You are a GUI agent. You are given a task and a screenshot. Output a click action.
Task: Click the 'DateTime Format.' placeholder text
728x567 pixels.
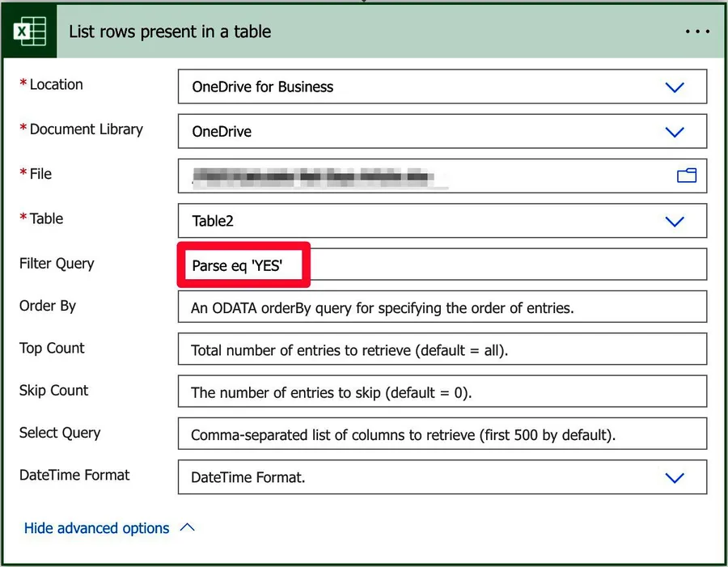[x=248, y=478]
